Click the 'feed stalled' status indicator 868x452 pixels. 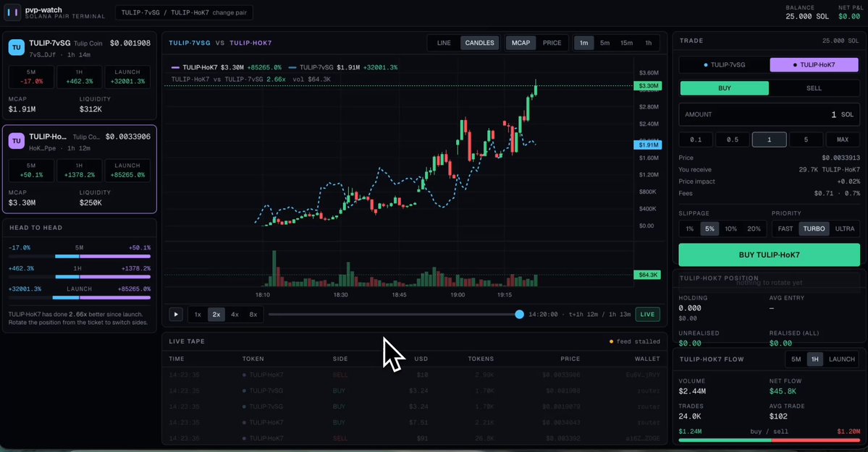634,341
